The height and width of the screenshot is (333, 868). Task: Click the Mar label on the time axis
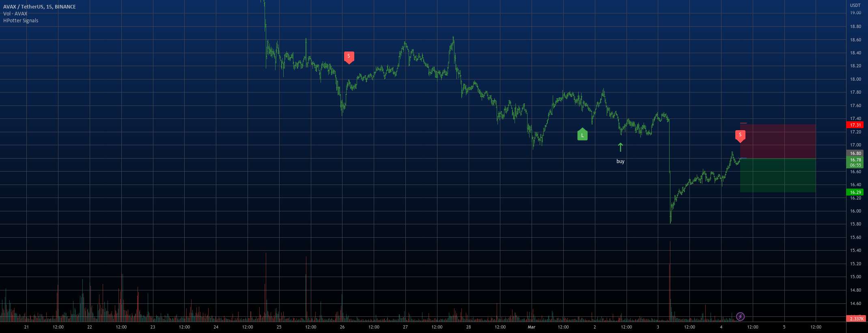click(531, 327)
